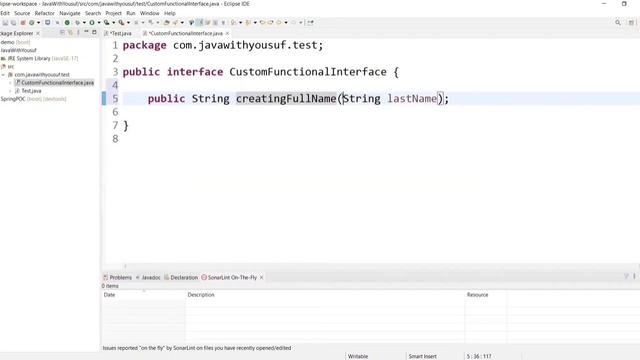Click the editor horizontal scrollbar
This screenshot has width=640, height=360.
[x=381, y=266]
